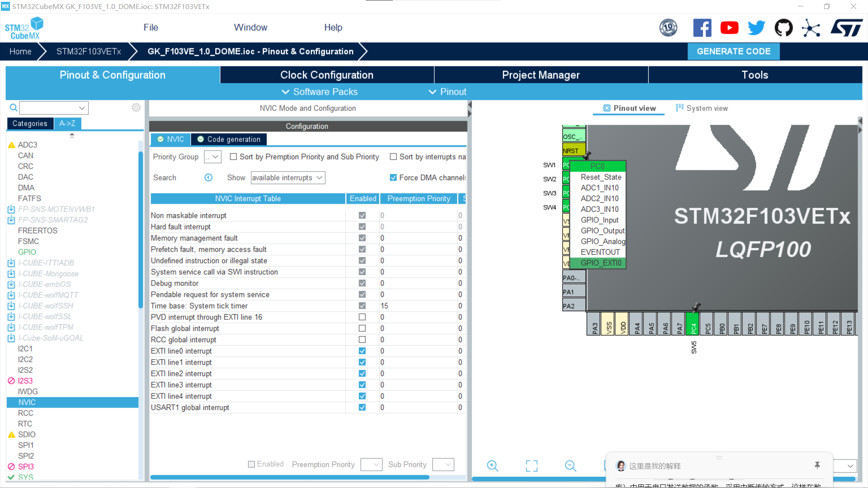
Task: Open the GitHub icon link
Action: pos(783,28)
